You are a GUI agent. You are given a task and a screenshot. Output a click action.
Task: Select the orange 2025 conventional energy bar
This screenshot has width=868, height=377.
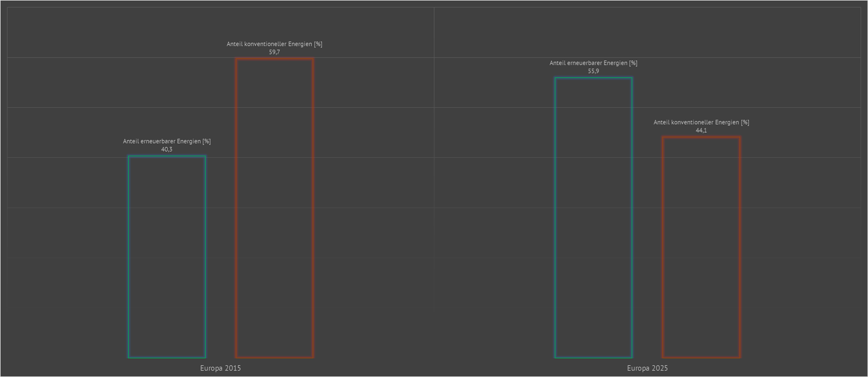coord(701,247)
